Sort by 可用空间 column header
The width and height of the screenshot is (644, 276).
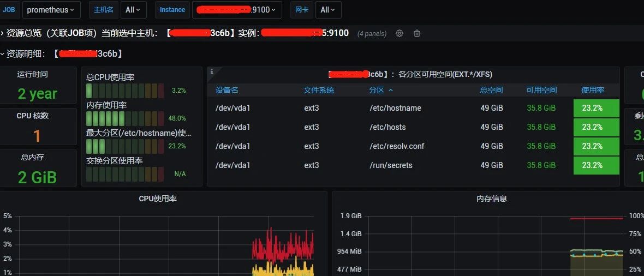point(542,91)
